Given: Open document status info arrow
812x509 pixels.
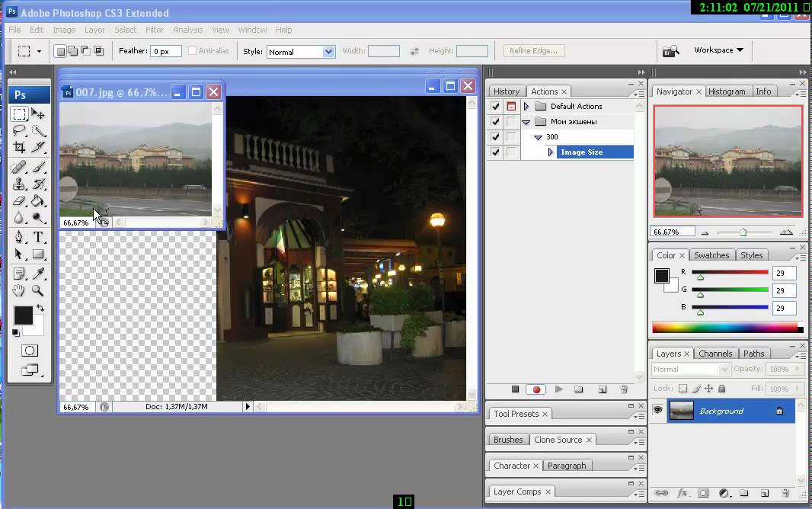Looking at the screenshot, I should 248,407.
